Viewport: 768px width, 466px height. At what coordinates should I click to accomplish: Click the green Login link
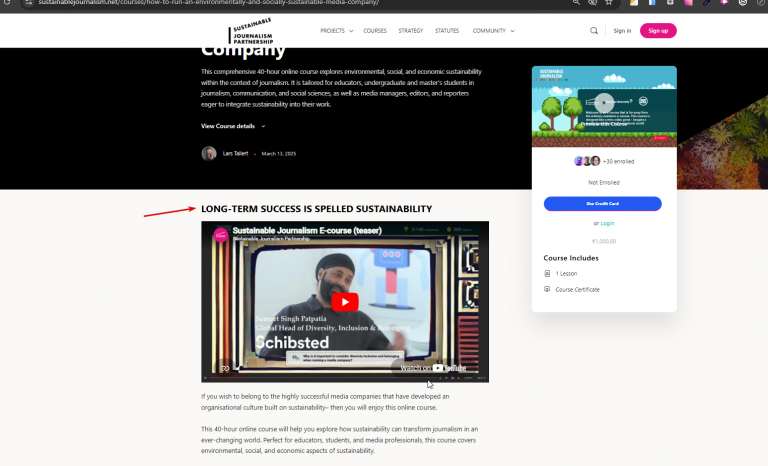607,223
